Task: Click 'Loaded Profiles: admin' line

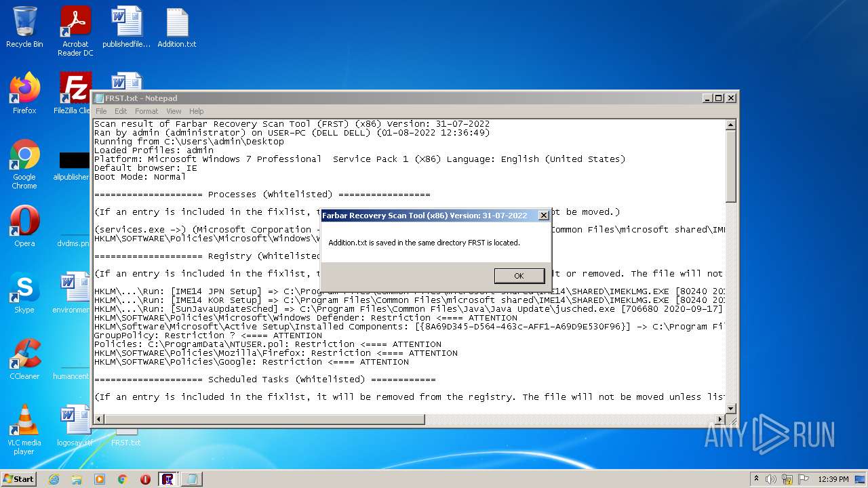Action: (154, 150)
